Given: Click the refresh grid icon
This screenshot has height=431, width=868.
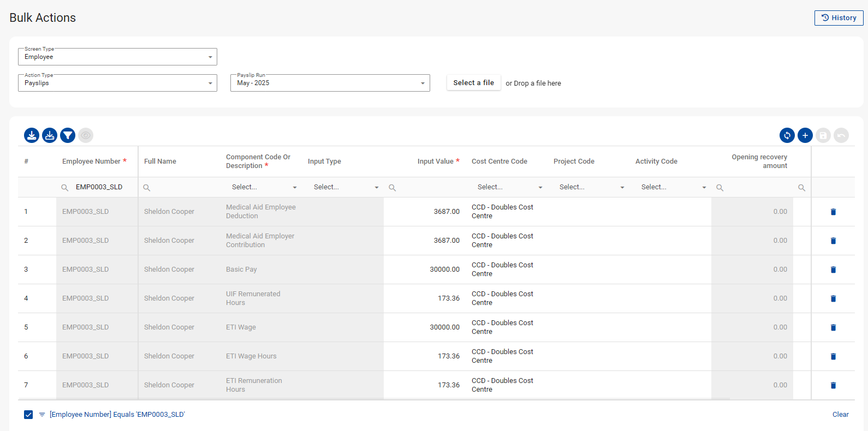Looking at the screenshot, I should coord(787,135).
